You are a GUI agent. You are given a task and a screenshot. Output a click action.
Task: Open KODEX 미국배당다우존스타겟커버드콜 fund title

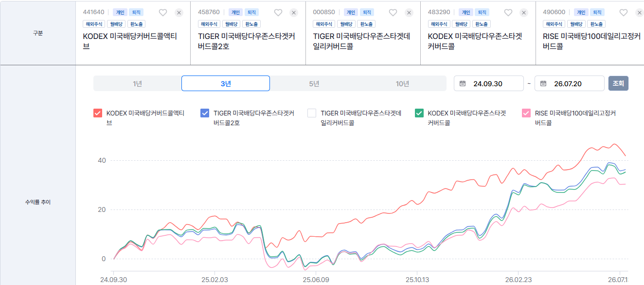pyautogui.click(x=475, y=41)
